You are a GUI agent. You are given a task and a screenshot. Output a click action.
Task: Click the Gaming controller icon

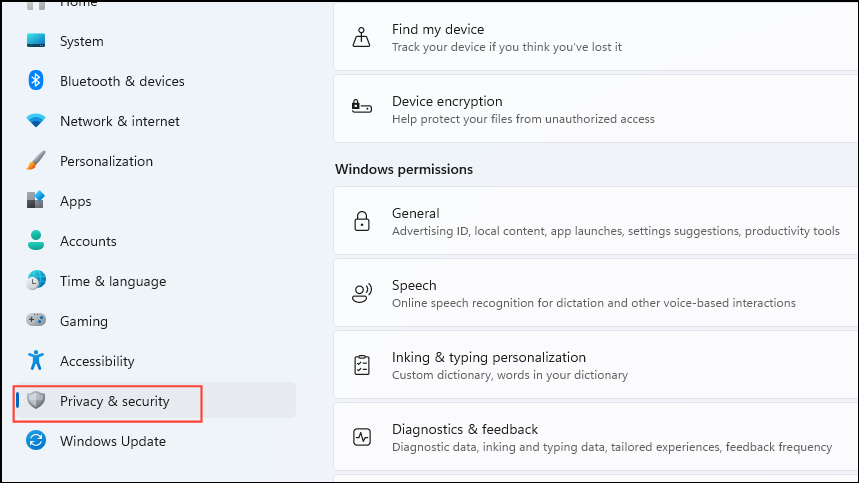pyautogui.click(x=36, y=320)
